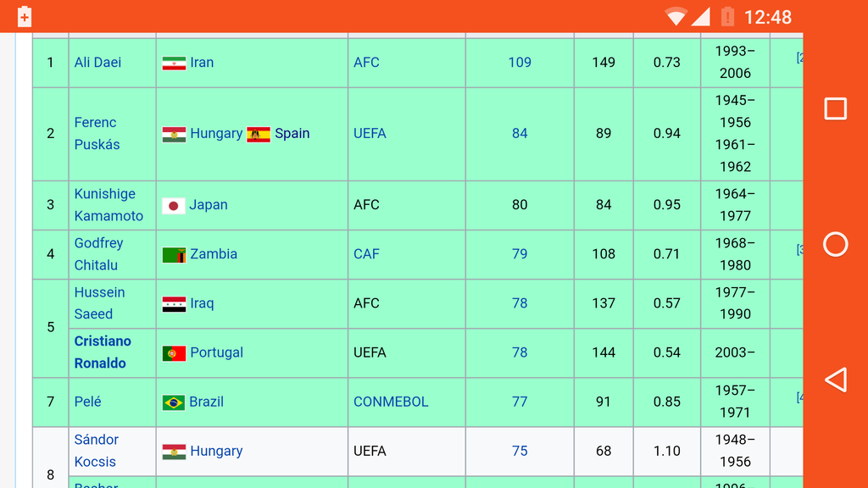868x488 pixels.
Task: Open the Pelé player link
Action: pyautogui.click(x=87, y=402)
